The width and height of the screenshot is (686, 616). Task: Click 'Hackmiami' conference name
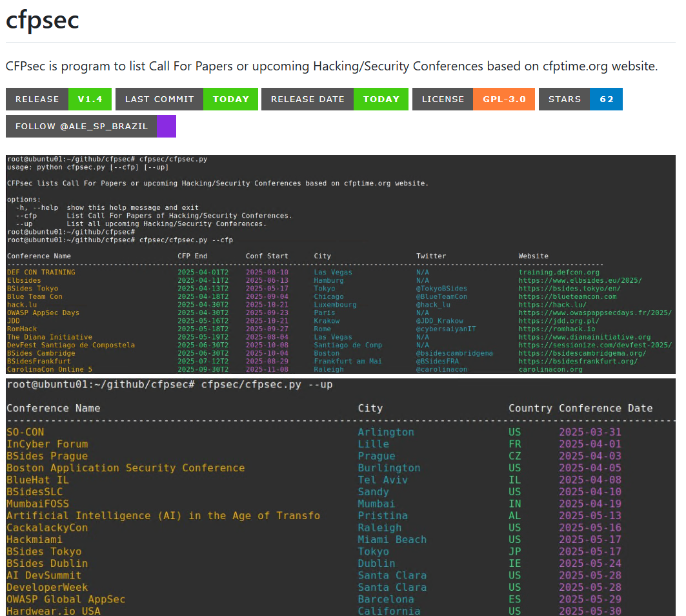pos(35,539)
